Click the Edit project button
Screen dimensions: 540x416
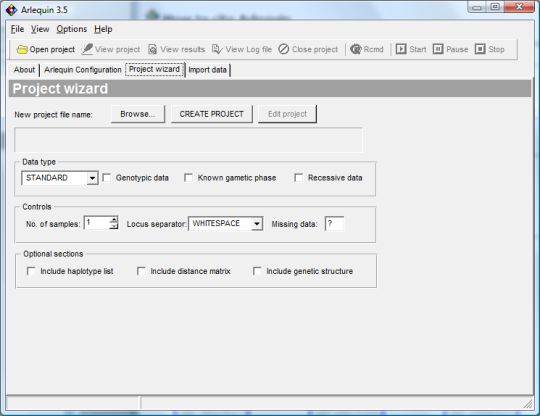[287, 114]
